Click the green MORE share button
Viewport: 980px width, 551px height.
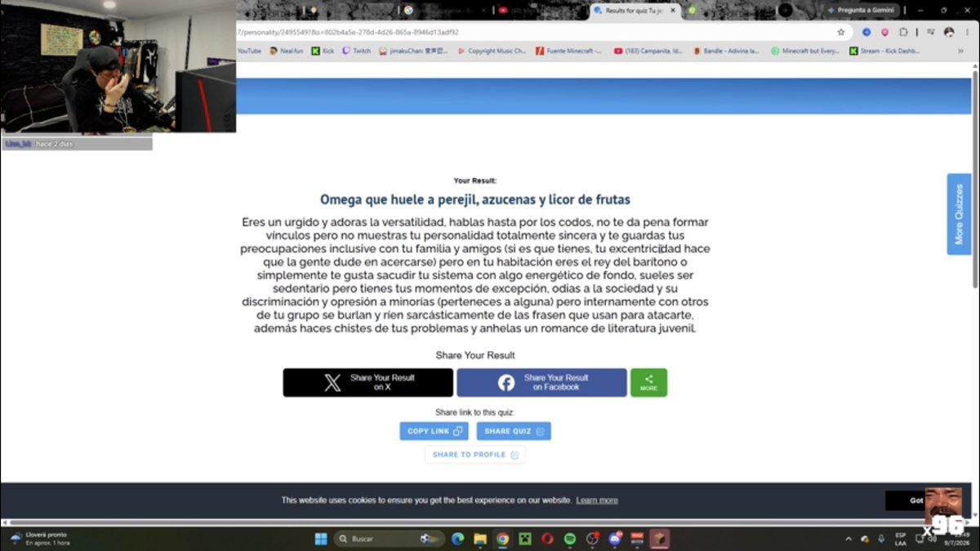648,383
